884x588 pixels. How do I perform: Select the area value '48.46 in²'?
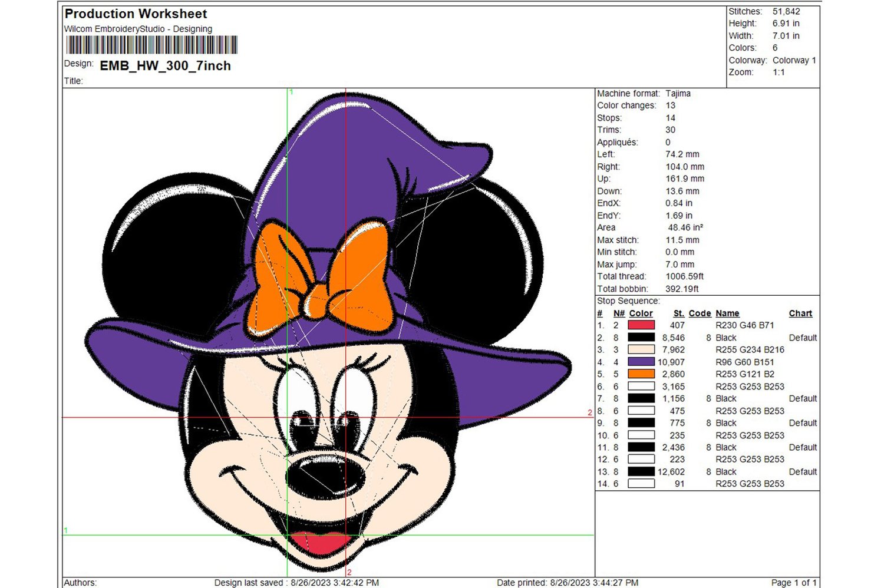pos(685,227)
